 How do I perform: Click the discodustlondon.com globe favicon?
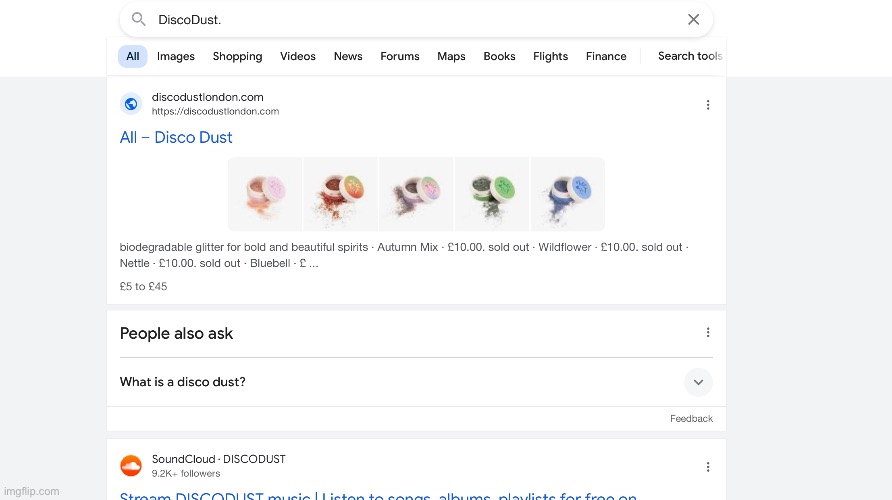(x=131, y=104)
